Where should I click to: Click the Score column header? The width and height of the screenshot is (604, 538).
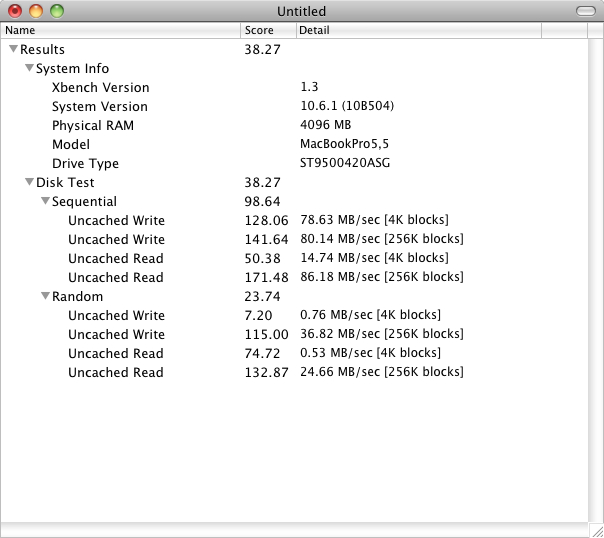pyautogui.click(x=268, y=30)
